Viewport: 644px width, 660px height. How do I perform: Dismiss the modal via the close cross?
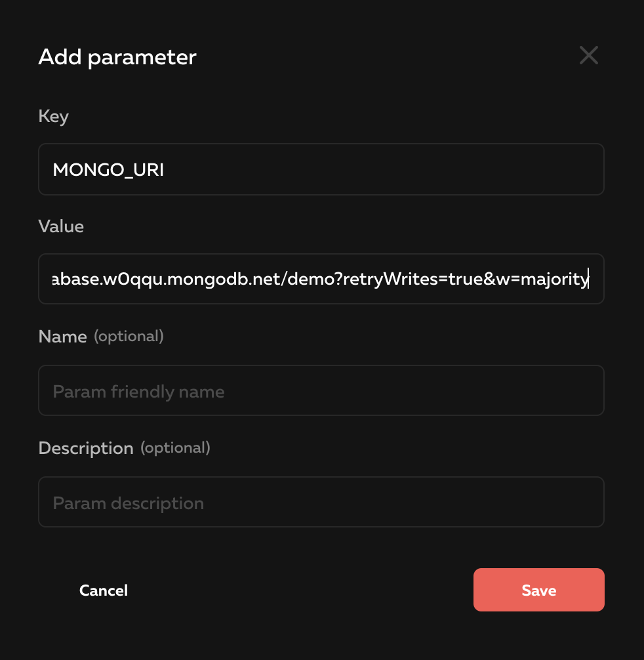[x=588, y=55]
